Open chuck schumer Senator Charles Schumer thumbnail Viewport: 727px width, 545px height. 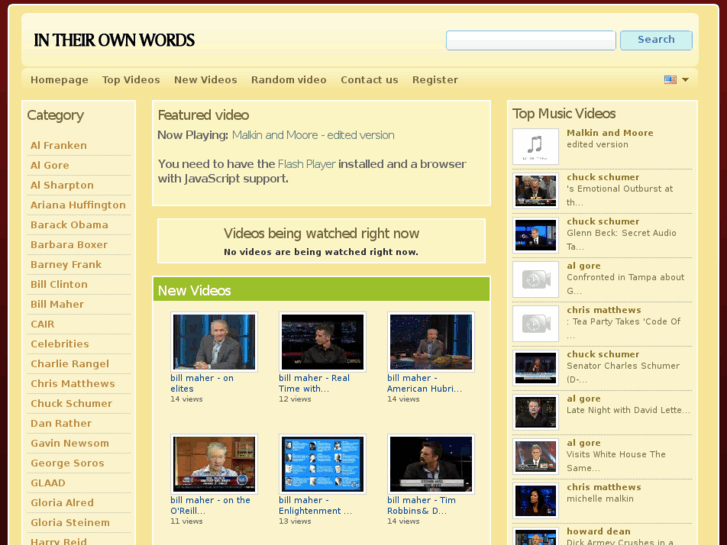point(536,368)
